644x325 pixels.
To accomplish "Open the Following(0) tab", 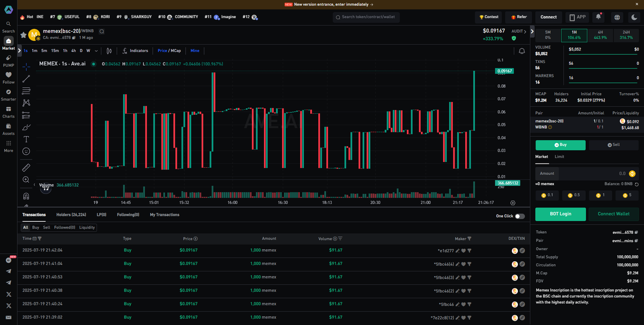I will point(128,215).
